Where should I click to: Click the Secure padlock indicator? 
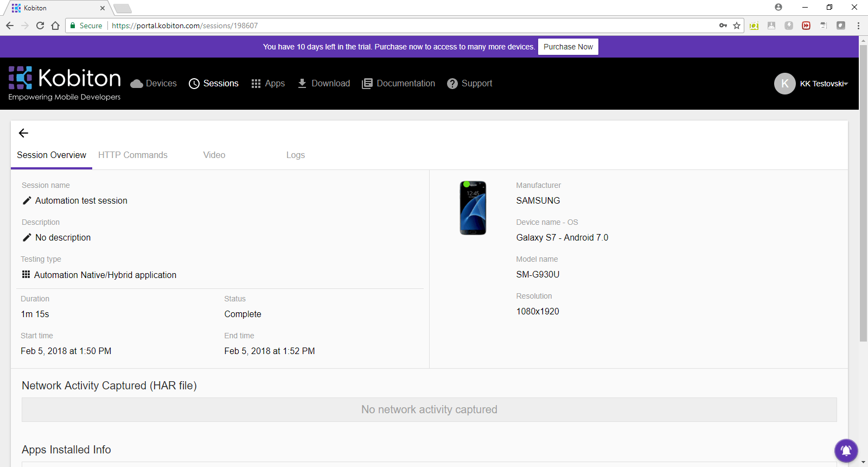86,26
